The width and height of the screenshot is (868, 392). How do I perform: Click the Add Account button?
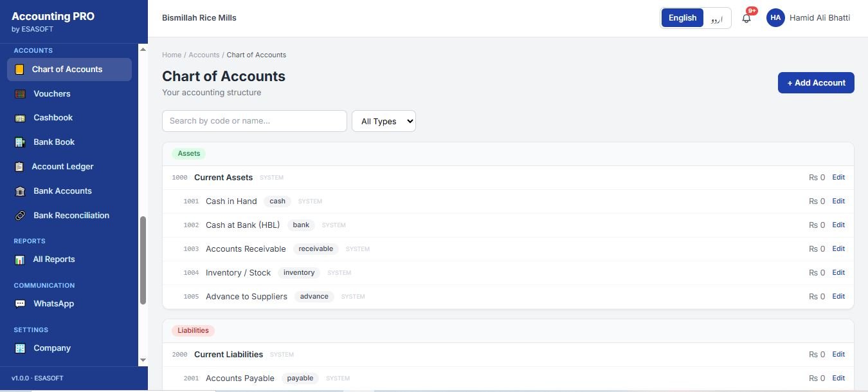pyautogui.click(x=816, y=82)
